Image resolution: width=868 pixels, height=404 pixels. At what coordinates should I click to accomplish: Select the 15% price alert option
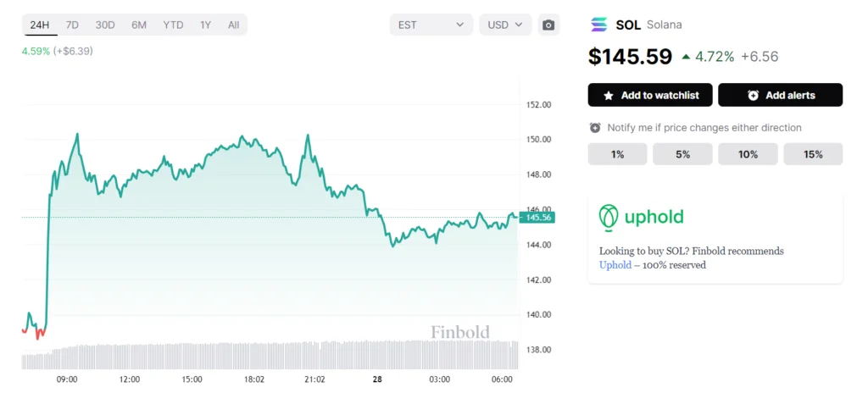(813, 154)
